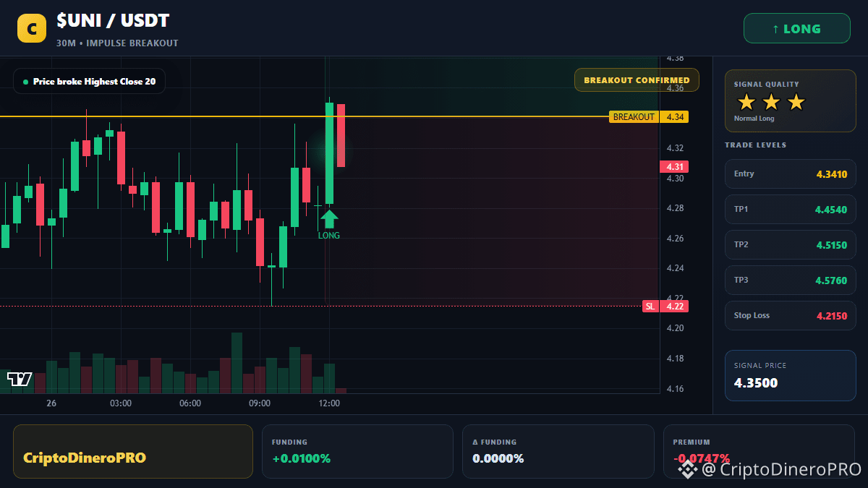Click the 03:00 time axis label
Viewport: 868px width, 488px height.
[x=120, y=403]
